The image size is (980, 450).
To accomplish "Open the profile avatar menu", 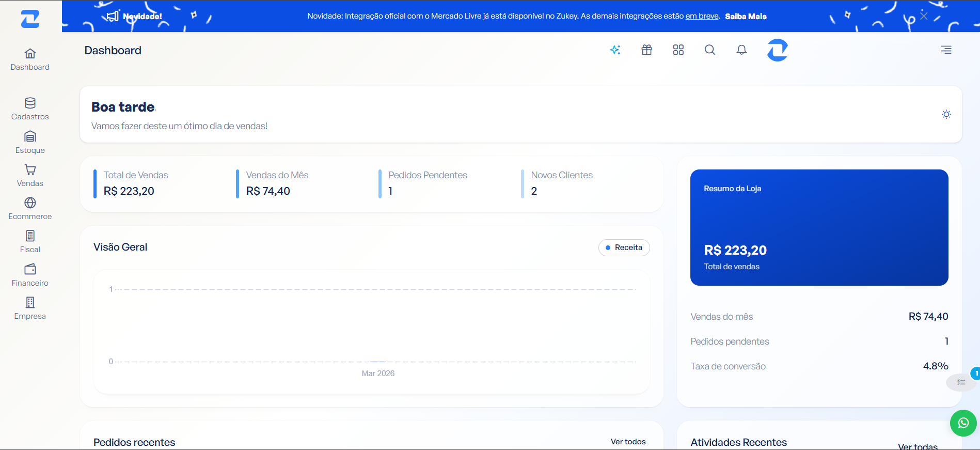I will [x=777, y=50].
